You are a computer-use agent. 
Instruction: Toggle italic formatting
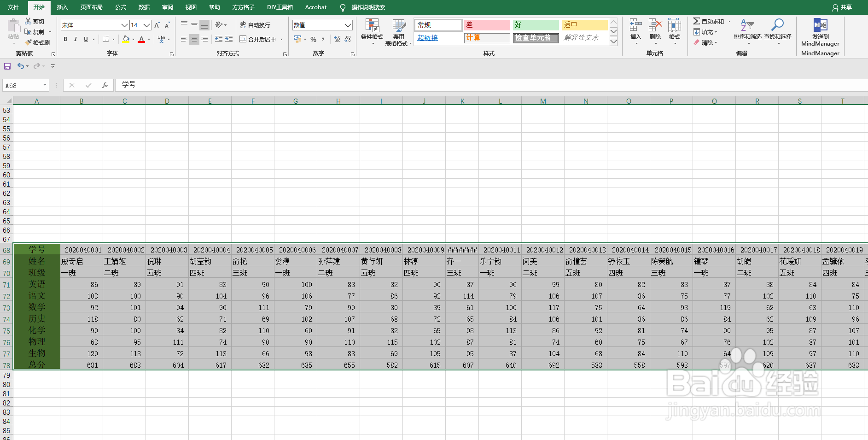[x=76, y=39]
